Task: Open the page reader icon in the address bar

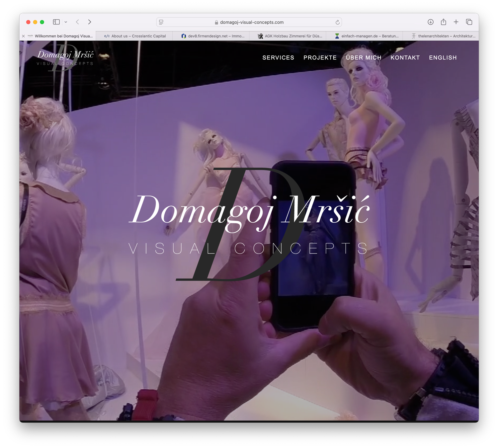Action: click(161, 22)
